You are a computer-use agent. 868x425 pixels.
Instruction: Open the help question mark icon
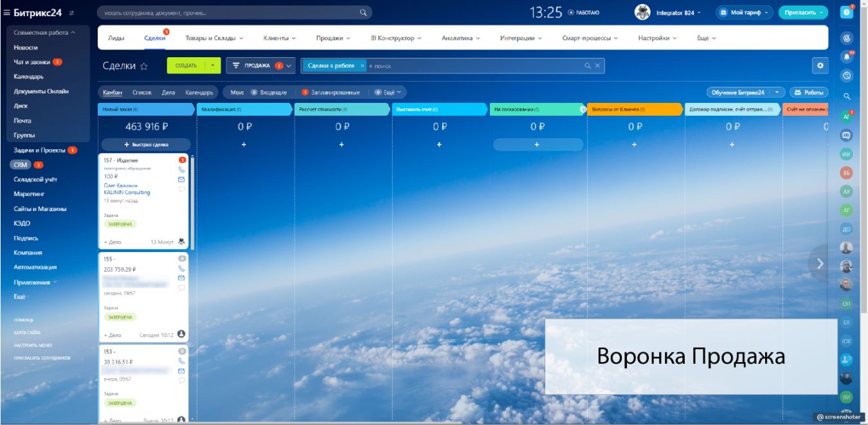point(847,12)
